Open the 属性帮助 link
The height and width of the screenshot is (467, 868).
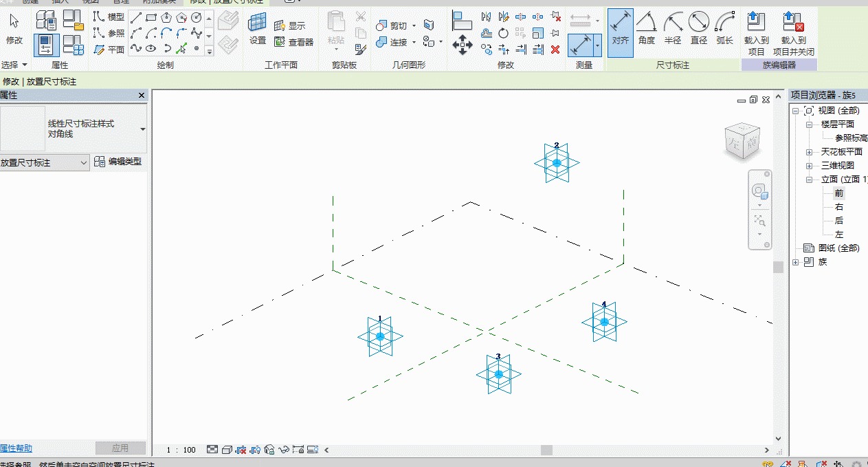(16, 448)
